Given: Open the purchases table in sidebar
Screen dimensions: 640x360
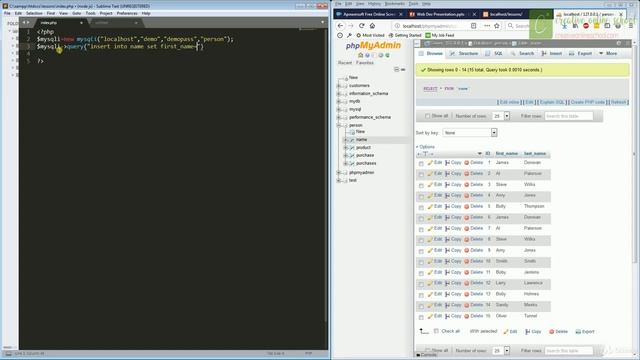Looking at the screenshot, I should tap(366, 163).
